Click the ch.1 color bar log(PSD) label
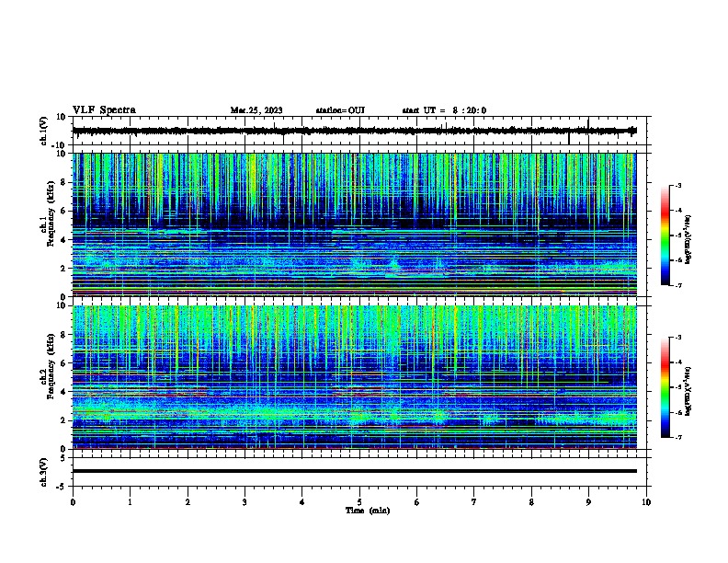The width and height of the screenshot is (728, 563). coord(688,239)
